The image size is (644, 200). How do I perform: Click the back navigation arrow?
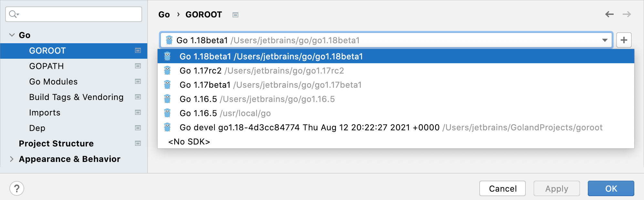(x=609, y=14)
